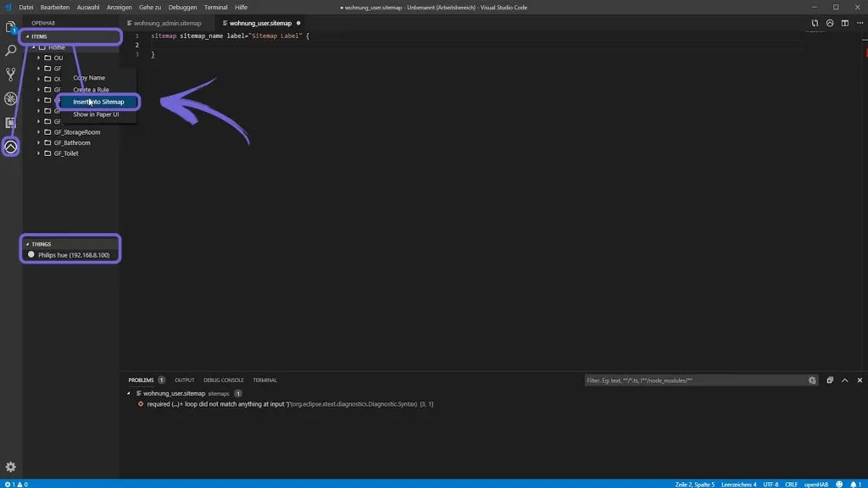Click Zeile 2, Spalte 5 in status bar

coord(695,484)
